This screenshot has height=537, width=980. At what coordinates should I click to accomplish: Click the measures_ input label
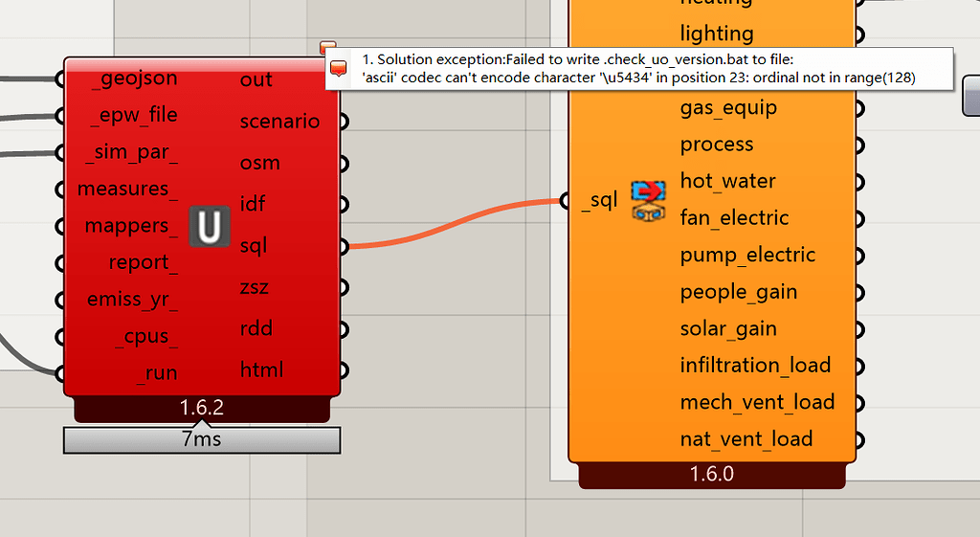[x=127, y=189]
